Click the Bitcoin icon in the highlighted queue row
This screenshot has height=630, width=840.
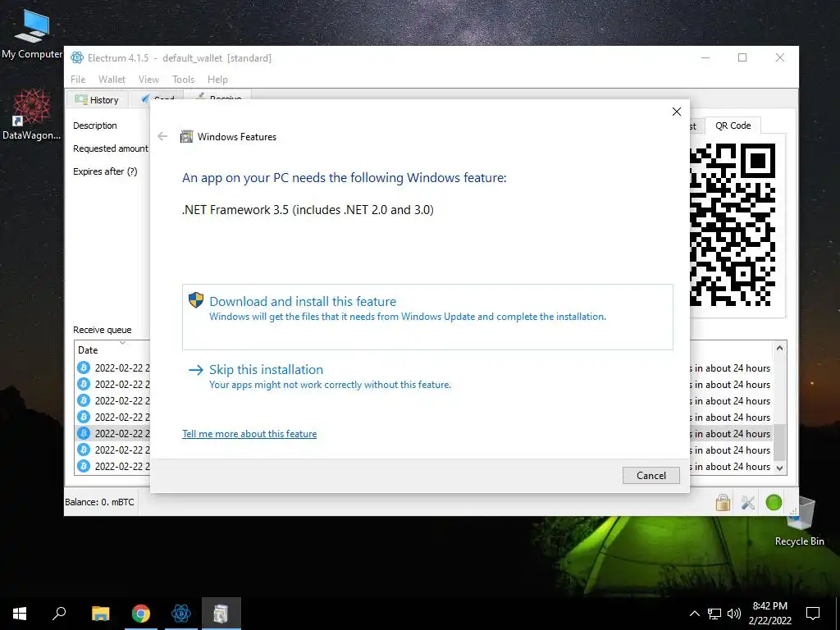(84, 433)
